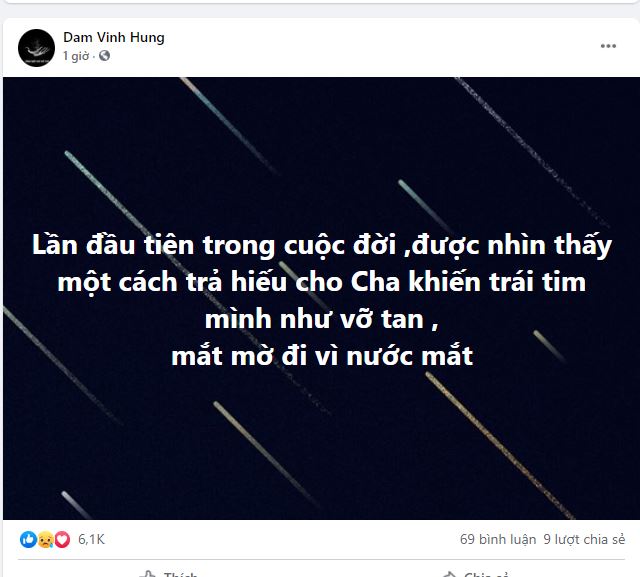This screenshot has width=640, height=577.
Task: Toggle the Thích like button label
Action: pyautogui.click(x=180, y=574)
